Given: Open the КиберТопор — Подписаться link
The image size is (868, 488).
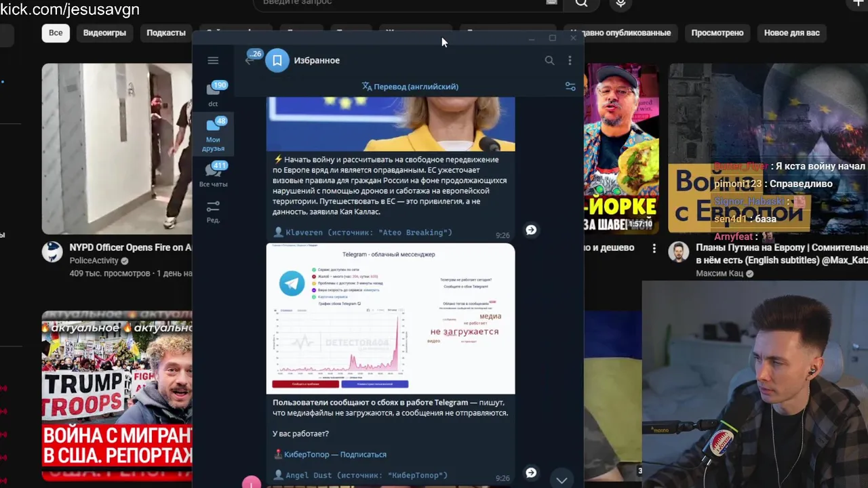Looking at the screenshot, I should coord(336,454).
